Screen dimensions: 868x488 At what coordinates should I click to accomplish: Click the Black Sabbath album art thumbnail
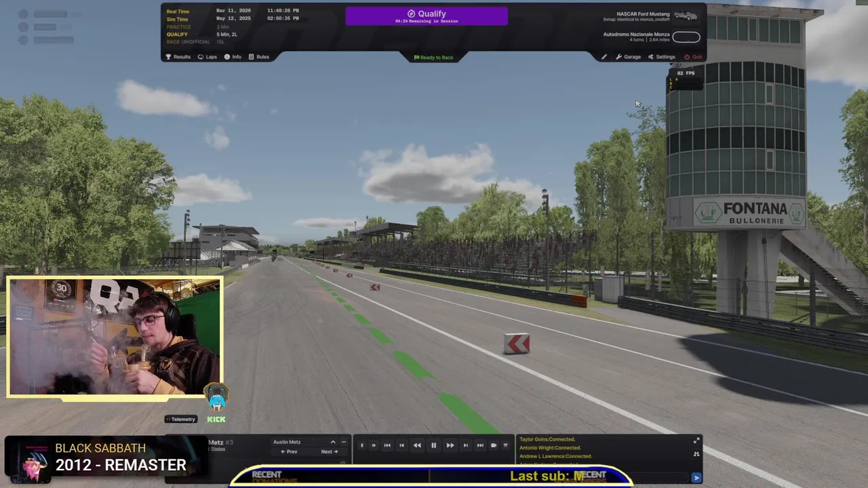point(27,461)
